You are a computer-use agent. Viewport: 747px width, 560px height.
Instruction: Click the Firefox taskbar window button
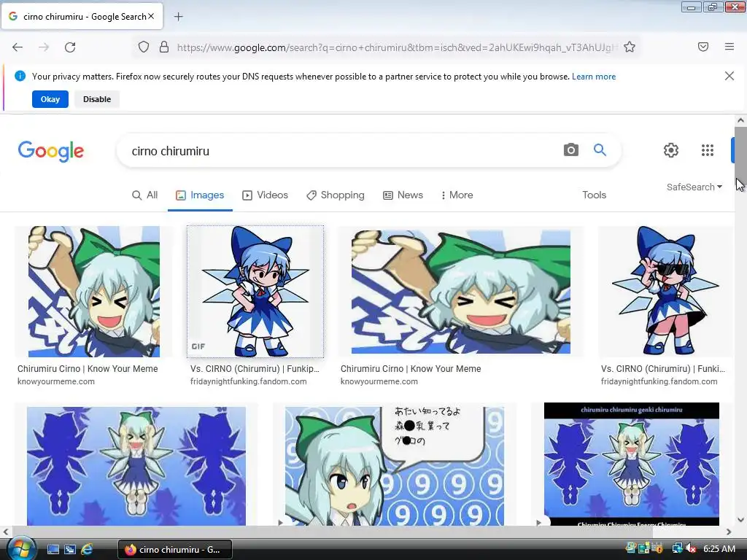[x=175, y=550]
